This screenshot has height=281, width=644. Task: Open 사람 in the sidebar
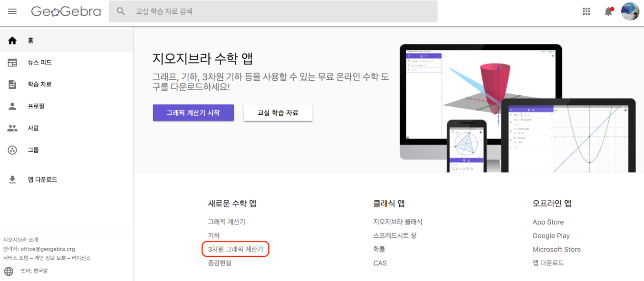point(67,128)
